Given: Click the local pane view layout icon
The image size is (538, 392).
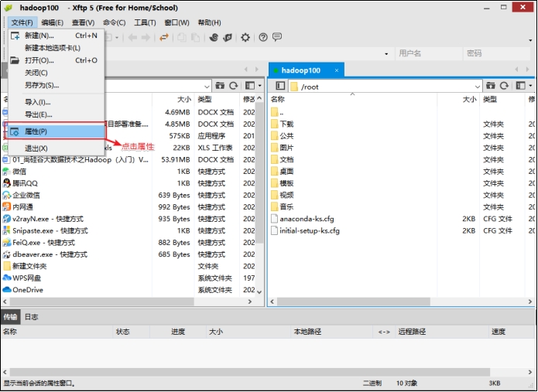Looking at the screenshot, I should click(x=250, y=85).
